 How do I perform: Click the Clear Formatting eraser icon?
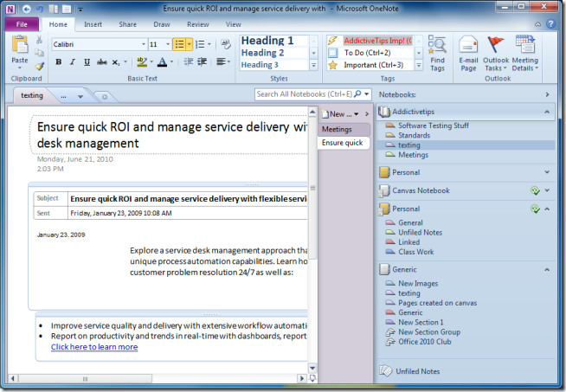click(226, 44)
